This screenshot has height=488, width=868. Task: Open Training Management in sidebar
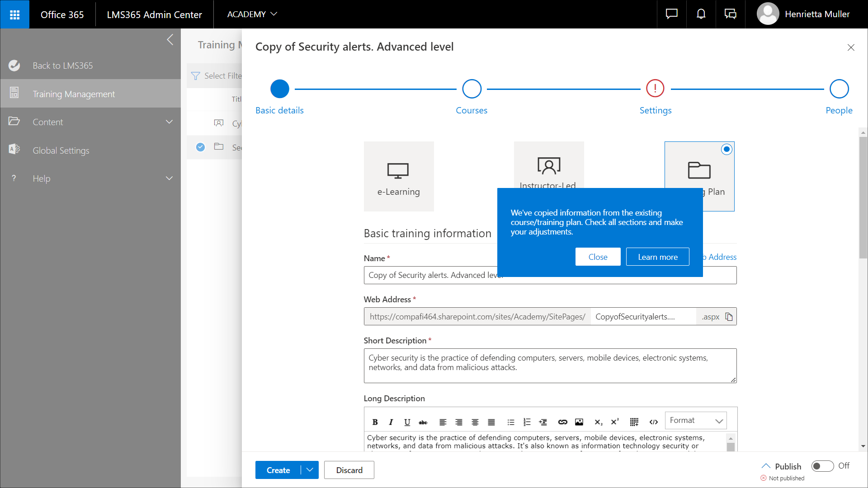coord(74,94)
